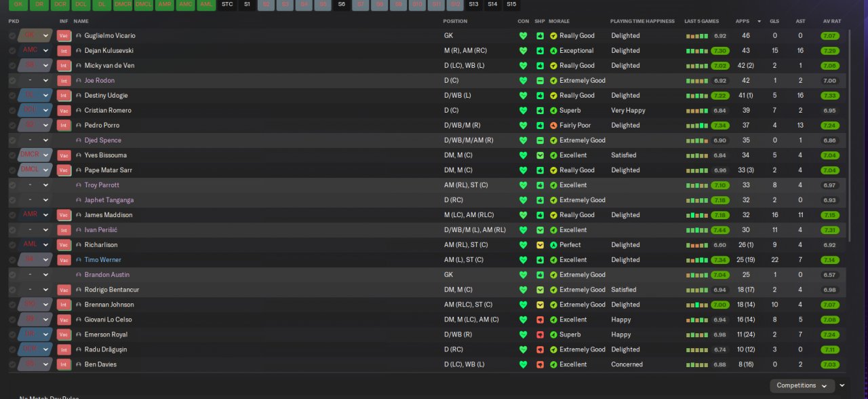This screenshot has width=868, height=399.
Task: Click Vac holiday badge for Cristian Romero
Action: coord(64,110)
